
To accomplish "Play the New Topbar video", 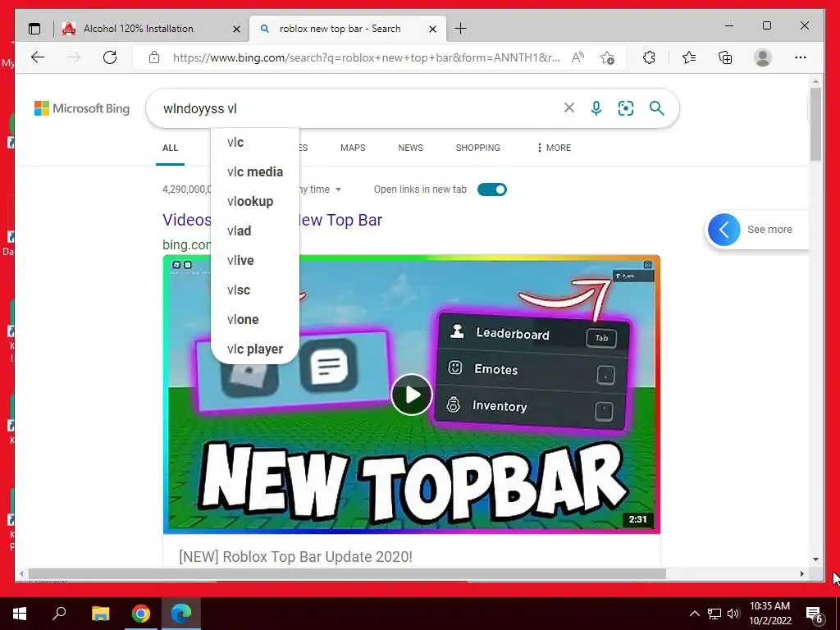I will 412,395.
